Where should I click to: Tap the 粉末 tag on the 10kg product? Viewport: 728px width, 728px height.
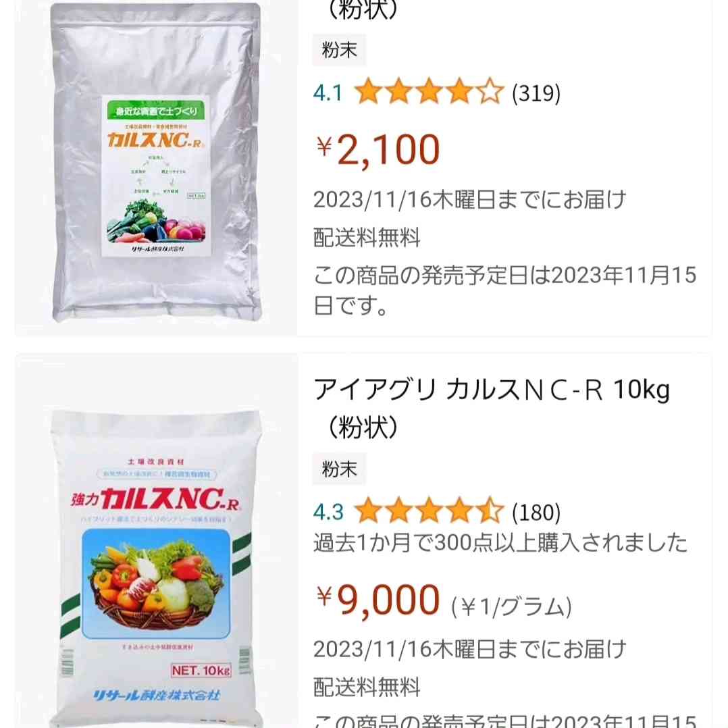(340, 469)
